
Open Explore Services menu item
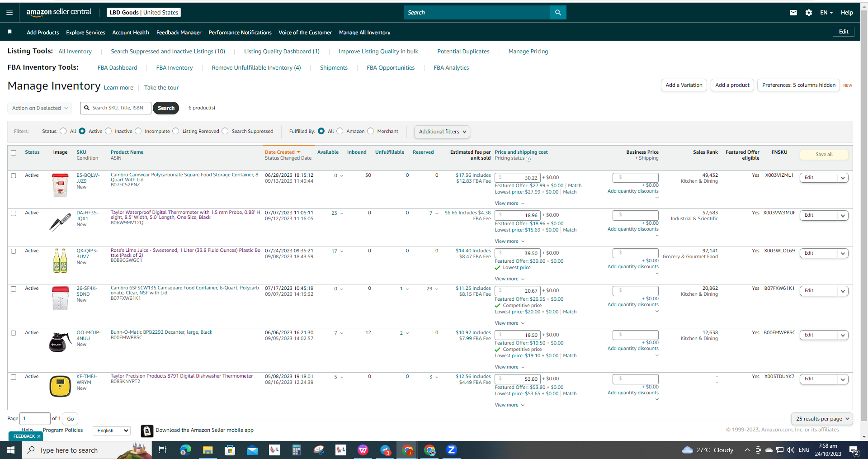85,33
